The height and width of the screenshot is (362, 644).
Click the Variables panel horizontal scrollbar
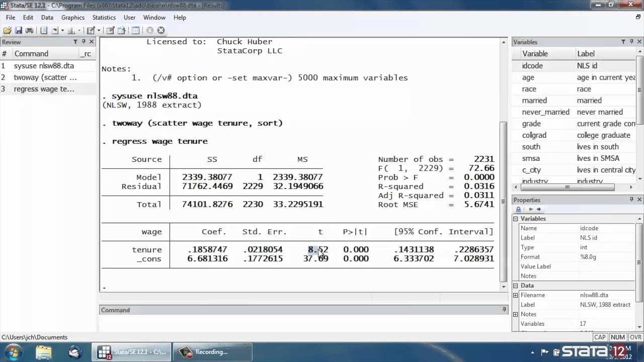coord(567,187)
